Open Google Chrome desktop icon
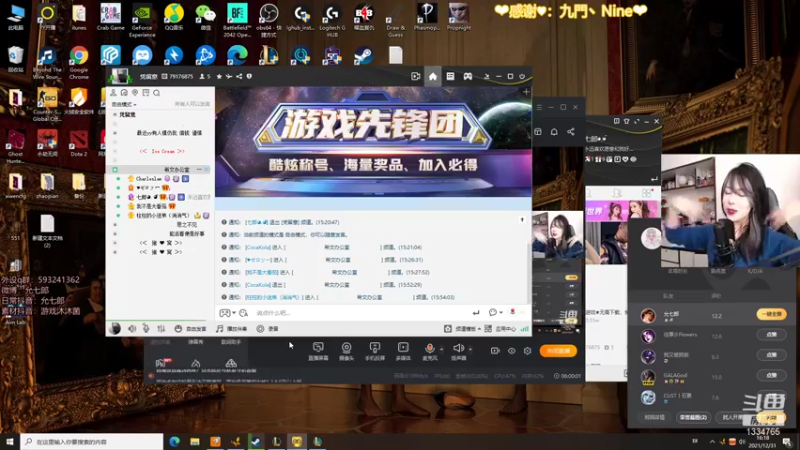800x450 pixels. point(79,62)
